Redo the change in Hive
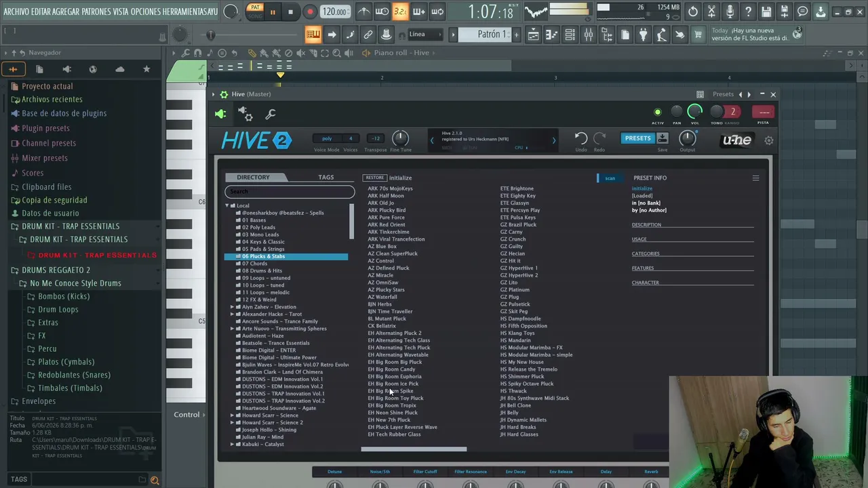The image size is (868, 488). pos(599,138)
